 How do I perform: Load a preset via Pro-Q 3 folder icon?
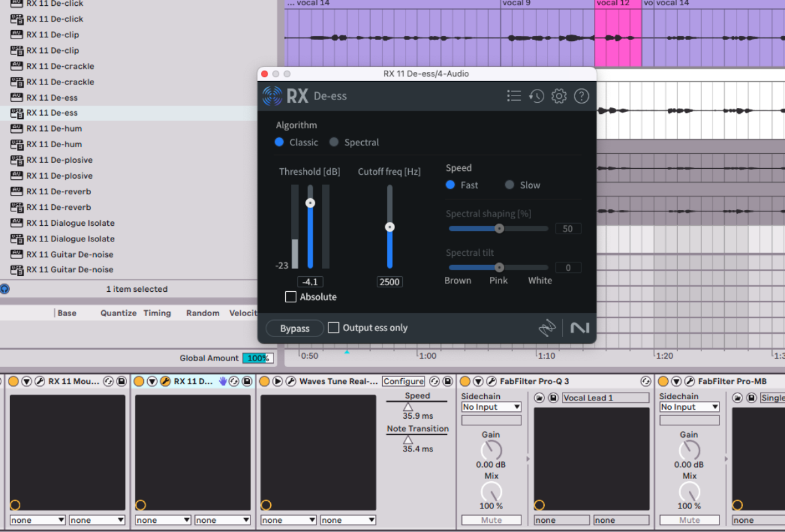540,398
